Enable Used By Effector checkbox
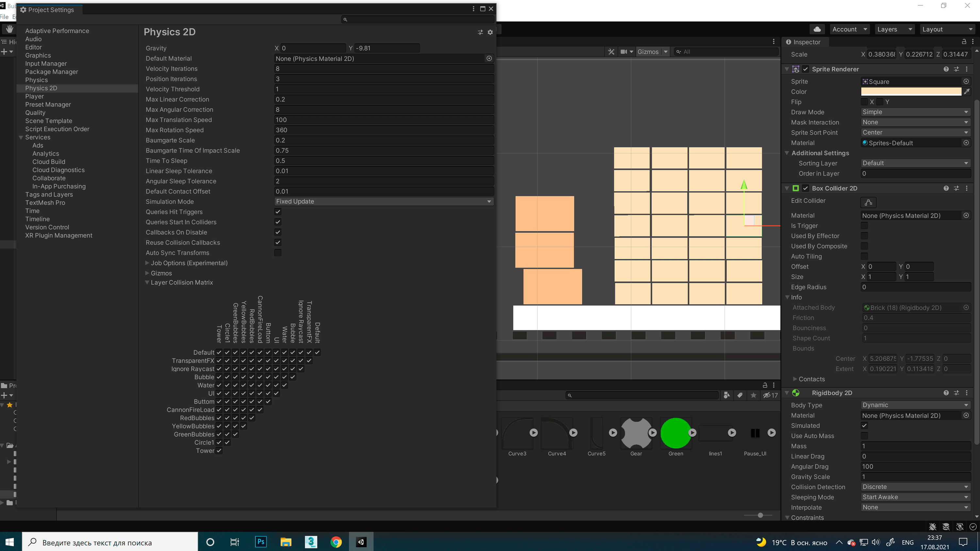 click(x=864, y=236)
